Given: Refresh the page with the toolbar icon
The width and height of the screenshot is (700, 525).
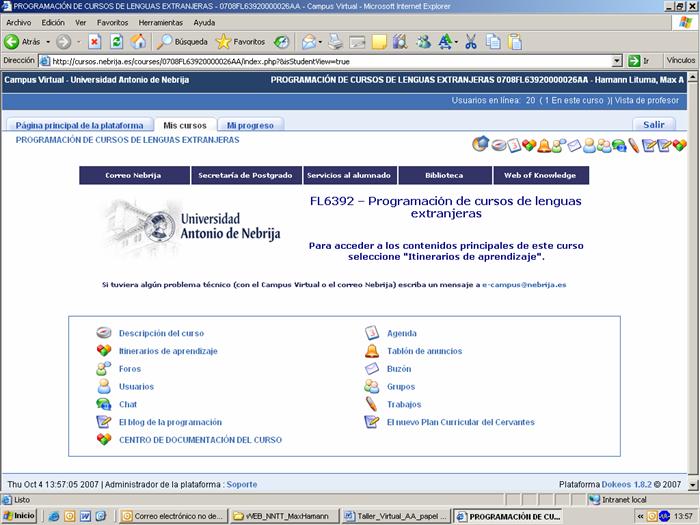Looking at the screenshot, I should [117, 42].
